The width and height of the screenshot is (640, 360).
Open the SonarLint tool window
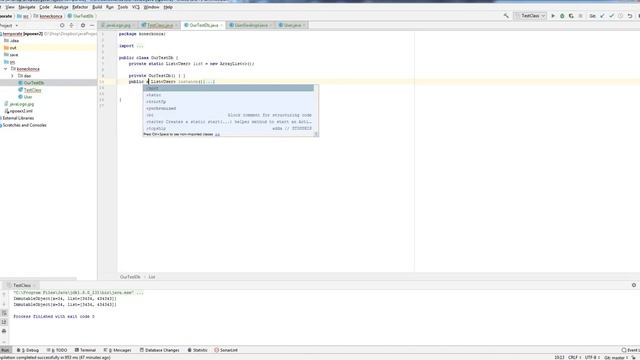pos(226,350)
